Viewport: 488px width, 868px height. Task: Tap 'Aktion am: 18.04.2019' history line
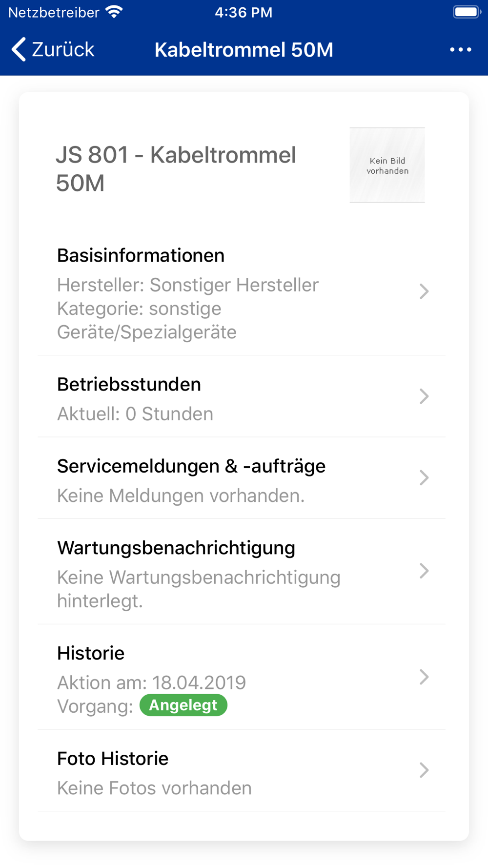point(151,682)
